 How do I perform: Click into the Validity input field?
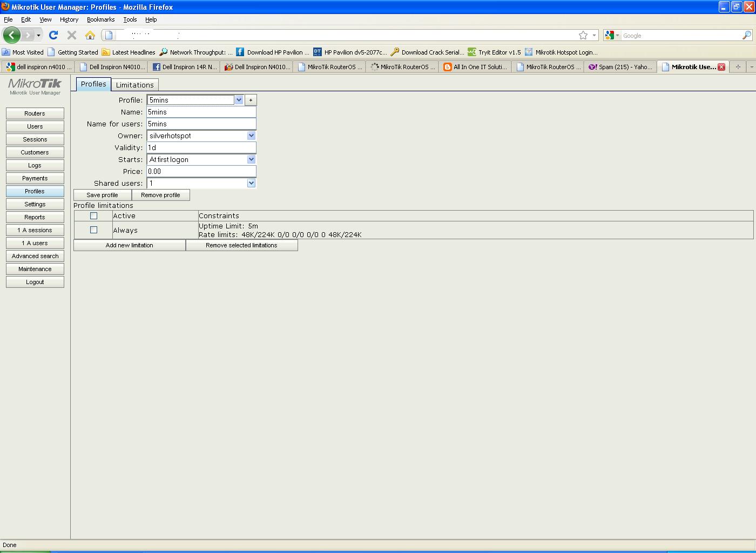pyautogui.click(x=201, y=147)
